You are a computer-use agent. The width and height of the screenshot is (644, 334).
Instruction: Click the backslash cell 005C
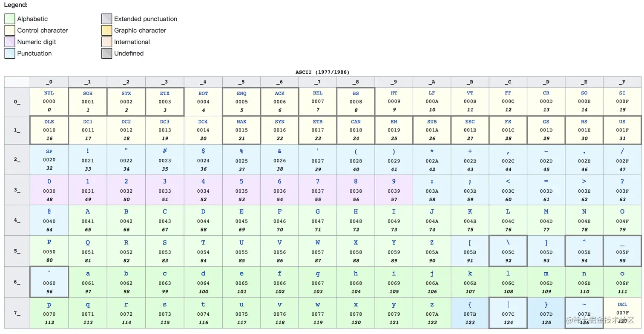click(x=508, y=251)
